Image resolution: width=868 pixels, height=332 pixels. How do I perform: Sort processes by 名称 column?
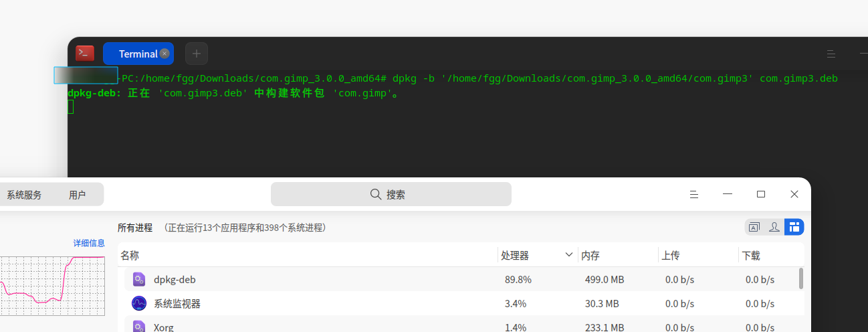[130, 255]
